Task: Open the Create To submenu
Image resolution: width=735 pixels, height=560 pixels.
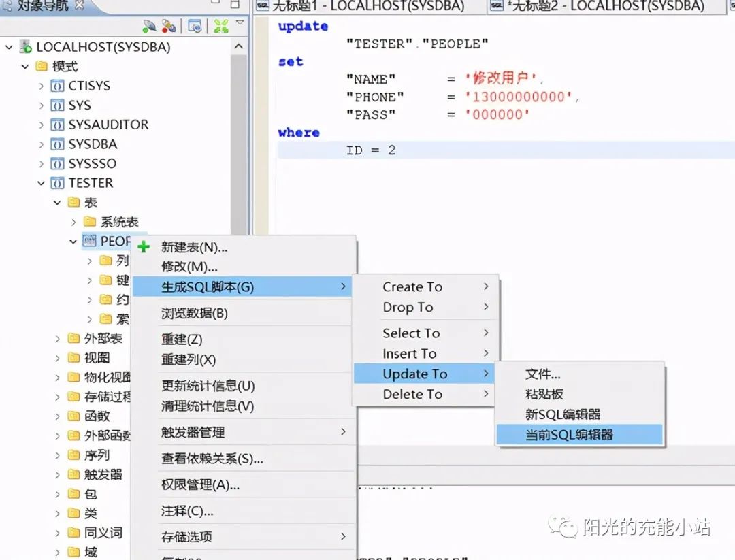Action: [425, 286]
